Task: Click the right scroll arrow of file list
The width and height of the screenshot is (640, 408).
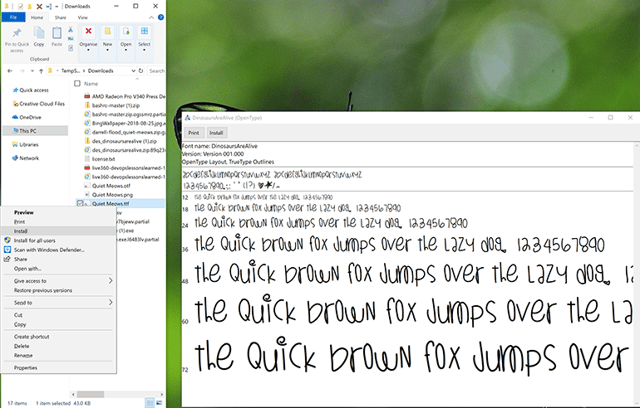Action: tap(162, 394)
